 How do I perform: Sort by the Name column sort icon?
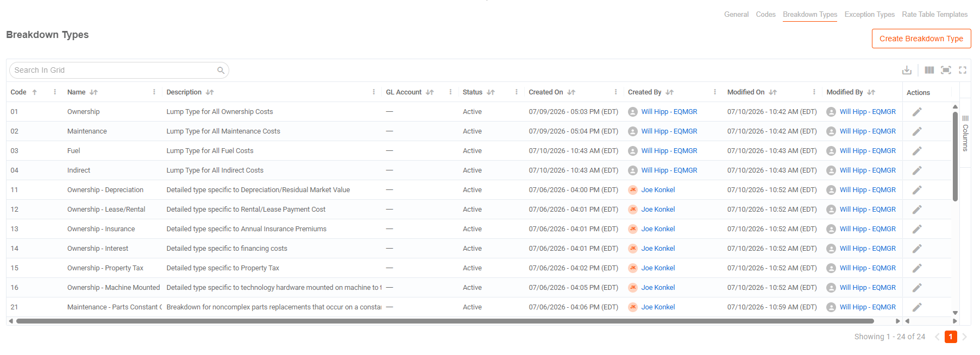click(93, 92)
